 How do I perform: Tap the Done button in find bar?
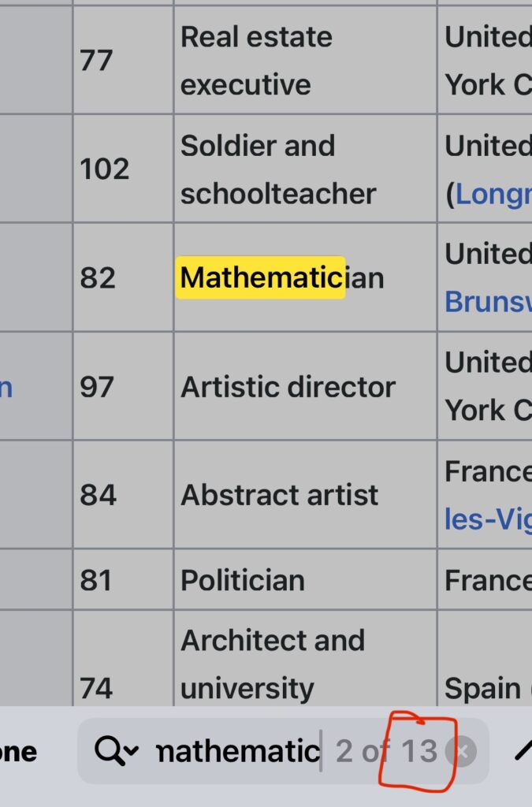[x=19, y=751]
